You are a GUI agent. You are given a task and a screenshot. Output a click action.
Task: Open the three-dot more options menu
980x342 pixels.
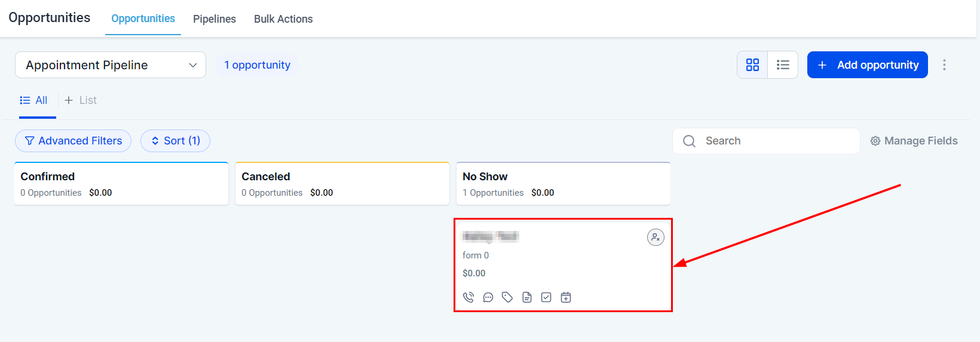coord(944,65)
